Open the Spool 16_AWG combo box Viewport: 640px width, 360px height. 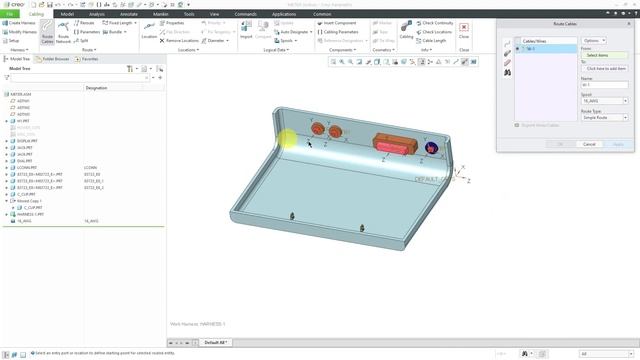coord(604,101)
